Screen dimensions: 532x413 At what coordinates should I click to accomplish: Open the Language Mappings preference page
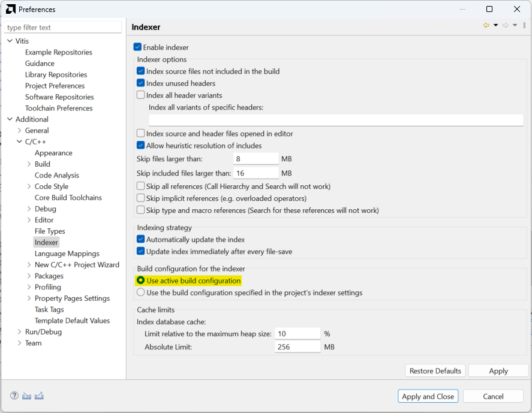click(x=67, y=254)
